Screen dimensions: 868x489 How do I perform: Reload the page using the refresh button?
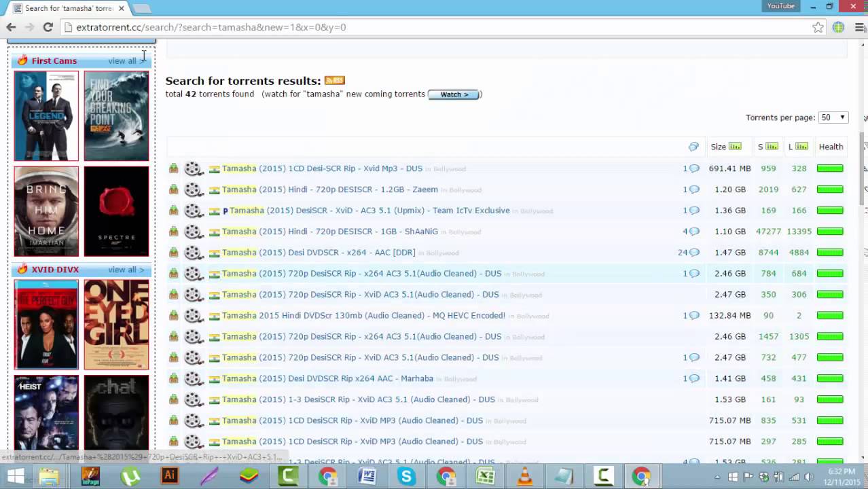pos(48,27)
